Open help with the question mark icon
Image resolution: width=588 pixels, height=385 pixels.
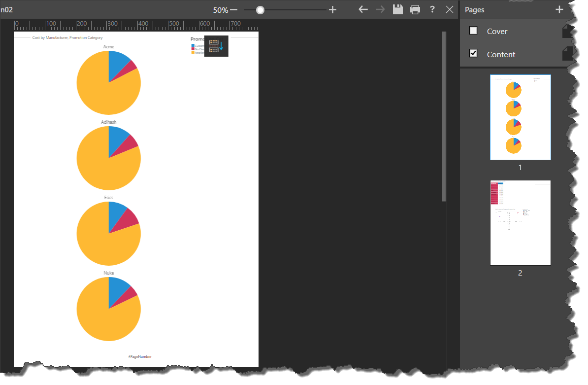[x=432, y=9]
